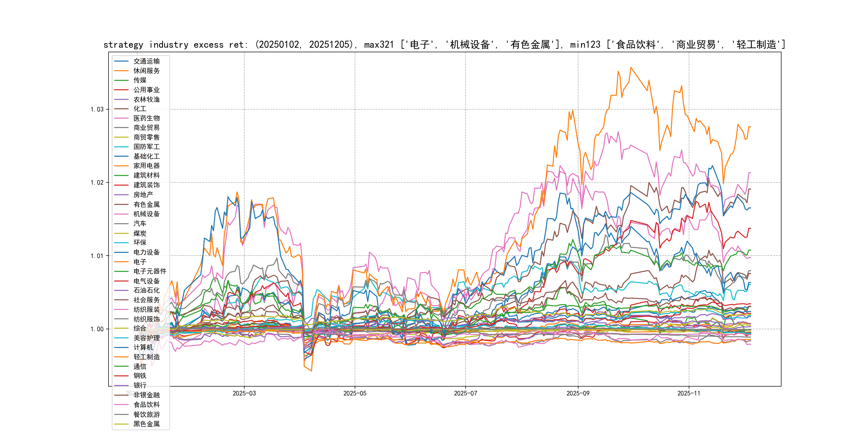Image resolution: width=868 pixels, height=434 pixels.
Task: Click the 1.02 y-axis tick label
Action: click(x=97, y=183)
